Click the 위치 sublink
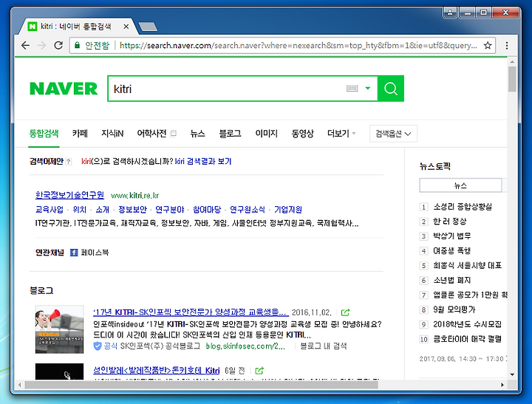Viewport: 532px width, 404px height. pos(80,210)
